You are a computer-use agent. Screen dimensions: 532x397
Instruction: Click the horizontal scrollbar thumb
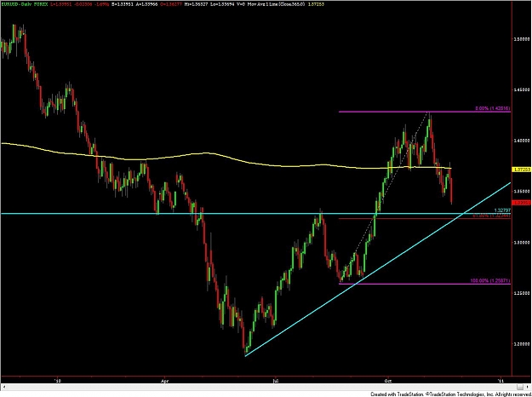[x=521, y=387]
